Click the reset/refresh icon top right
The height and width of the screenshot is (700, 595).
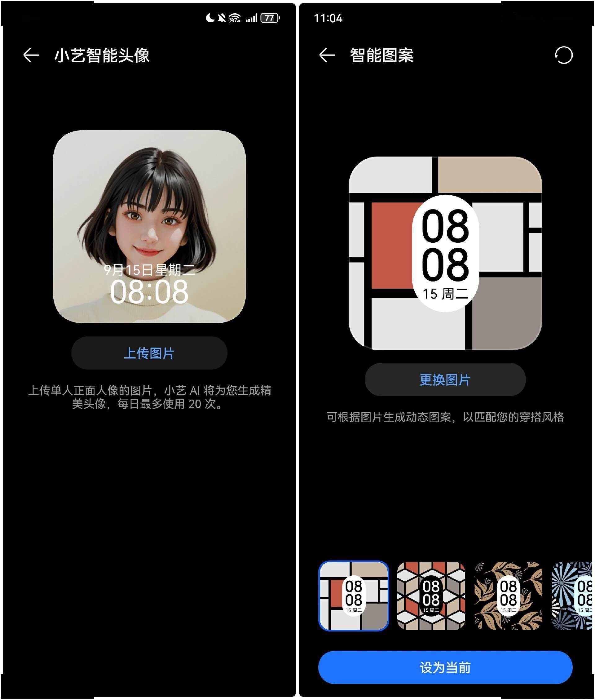coord(564,57)
